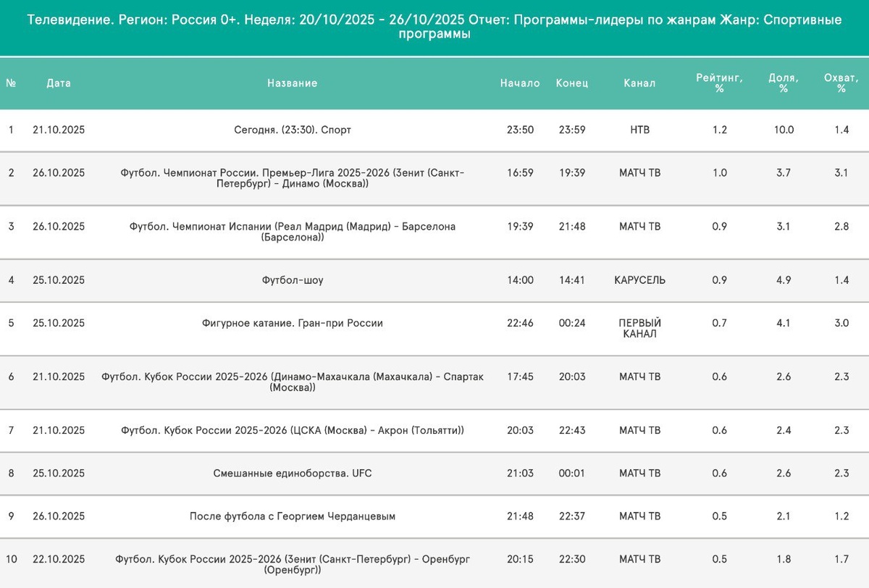This screenshot has width=869, height=588.
Task: Click date "22.10.2025" in row 10
Action: [x=59, y=560]
